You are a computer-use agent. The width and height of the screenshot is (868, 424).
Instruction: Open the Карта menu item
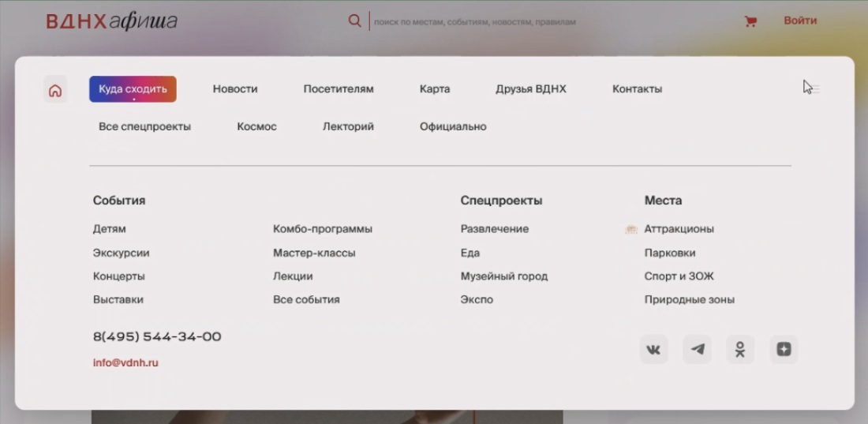point(435,89)
